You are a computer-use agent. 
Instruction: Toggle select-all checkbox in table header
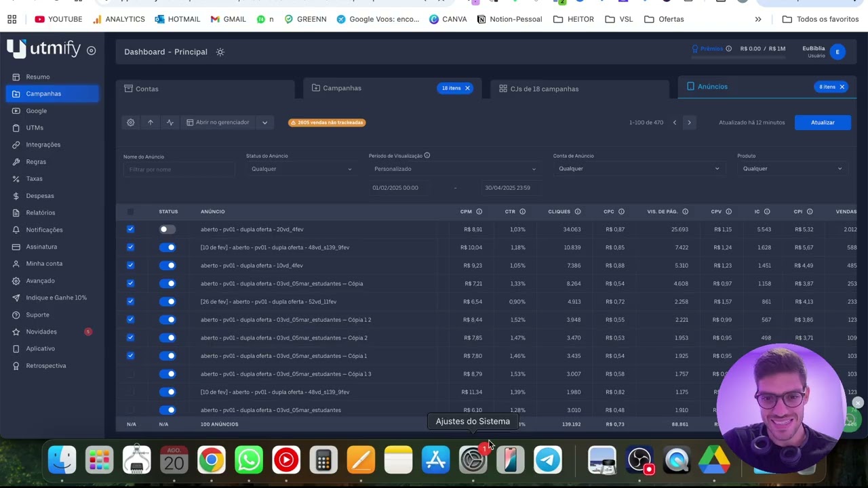point(130,211)
